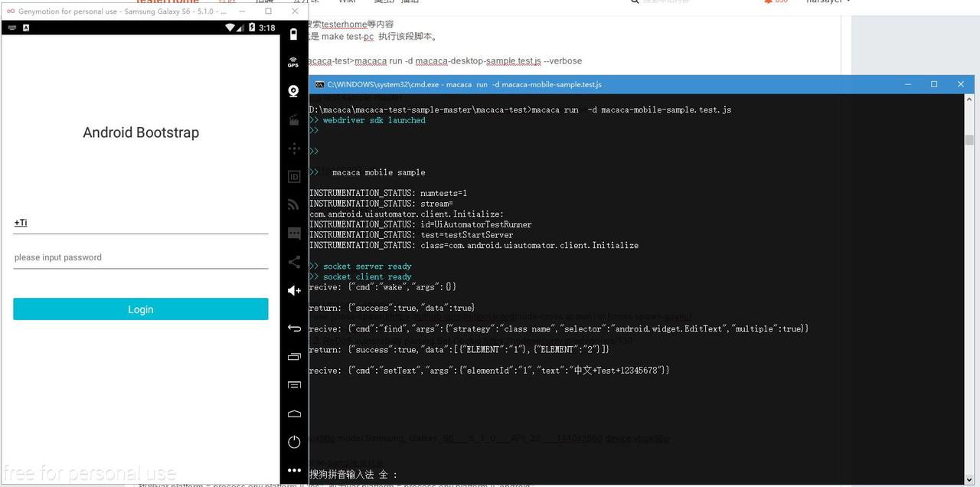Image resolution: width=980 pixels, height=487 pixels.
Task: Tap the Android home key icon
Action: (x=294, y=413)
